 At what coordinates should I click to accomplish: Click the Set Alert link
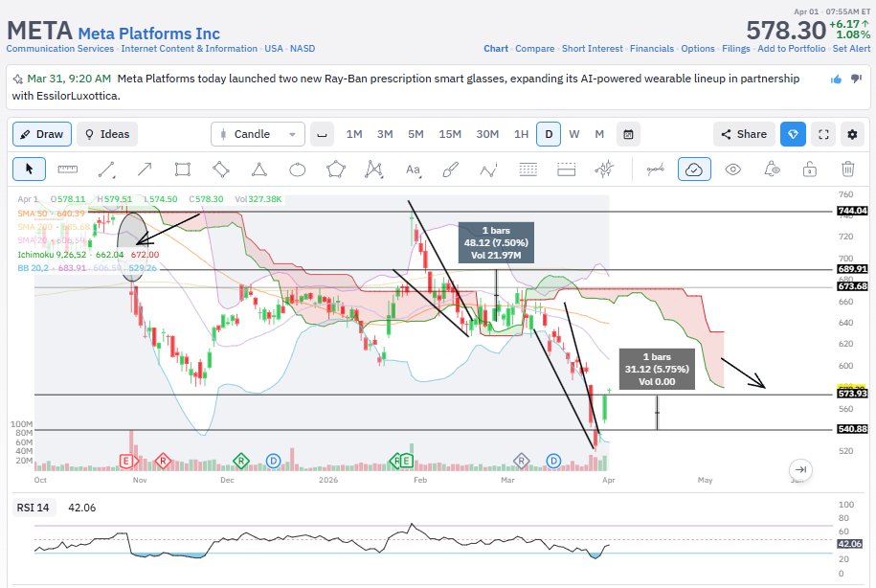[851, 49]
